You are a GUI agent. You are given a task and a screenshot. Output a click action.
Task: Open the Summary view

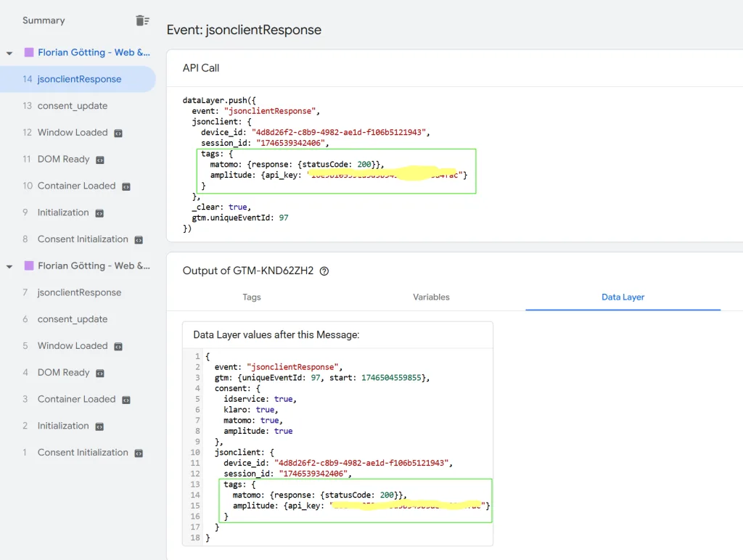coord(44,20)
